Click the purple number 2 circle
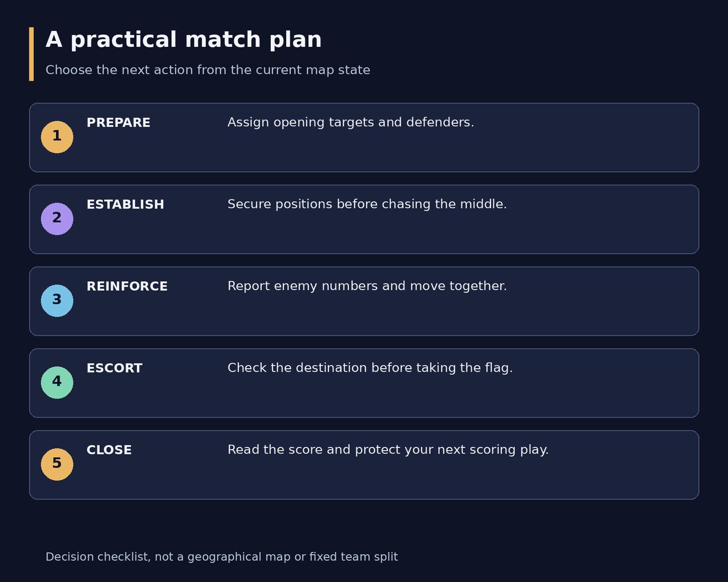 pos(57,219)
